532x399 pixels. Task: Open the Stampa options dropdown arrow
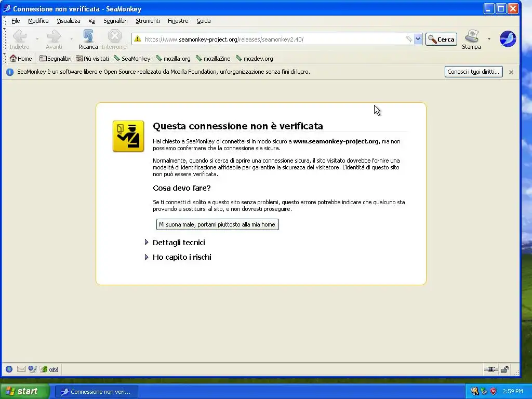click(x=489, y=39)
